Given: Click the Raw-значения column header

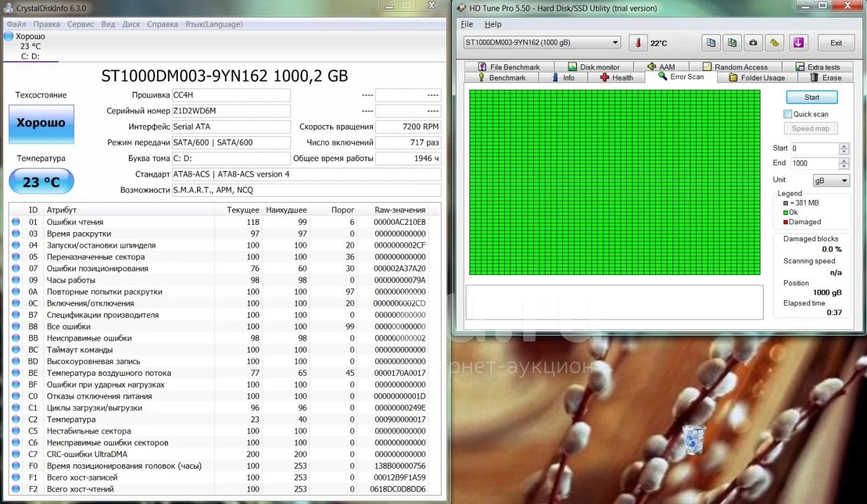Looking at the screenshot, I should (x=399, y=210).
